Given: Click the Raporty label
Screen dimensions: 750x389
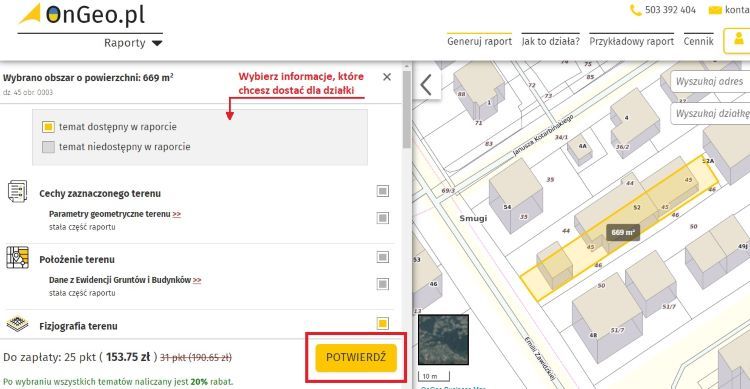Looking at the screenshot, I should click(x=124, y=43).
